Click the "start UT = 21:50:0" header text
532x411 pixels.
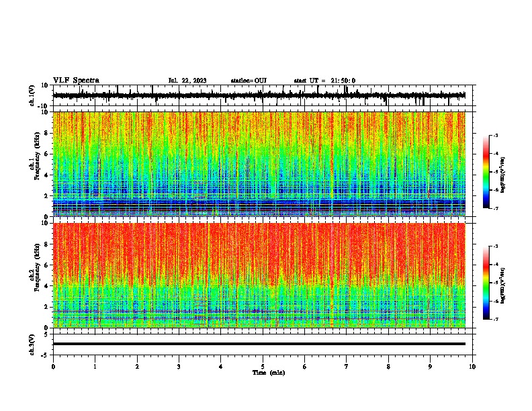324,81
